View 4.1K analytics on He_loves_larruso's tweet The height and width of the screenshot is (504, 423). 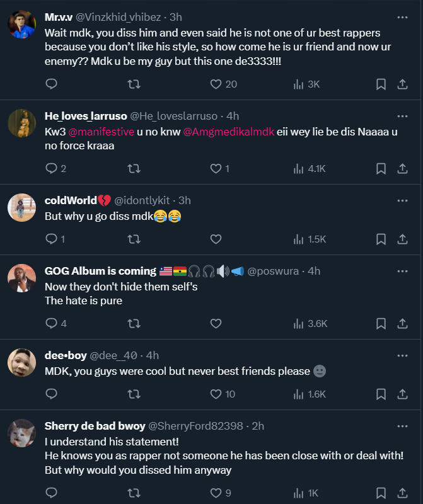[x=310, y=168]
